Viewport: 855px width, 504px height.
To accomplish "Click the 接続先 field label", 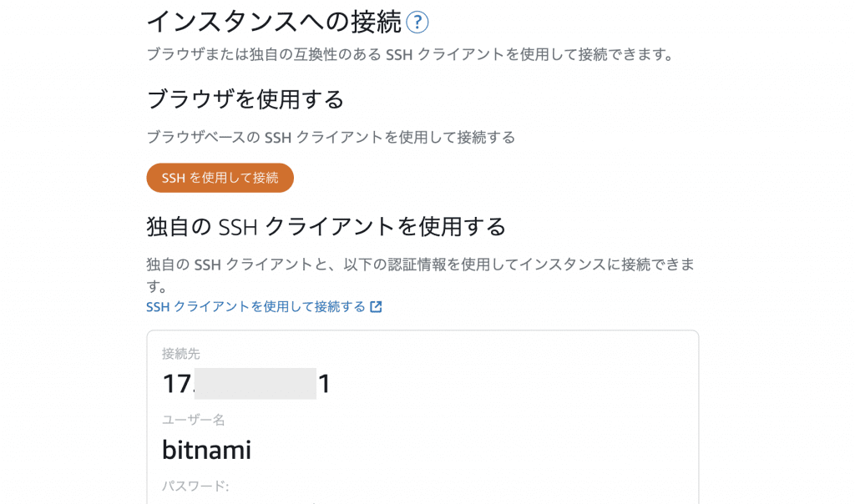I will (x=181, y=354).
